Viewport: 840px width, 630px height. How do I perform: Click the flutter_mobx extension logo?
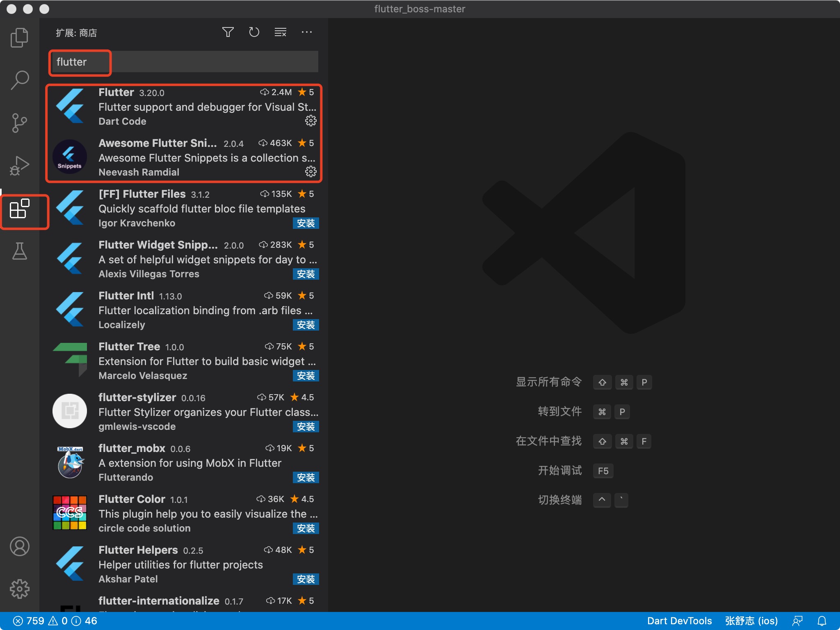click(70, 462)
